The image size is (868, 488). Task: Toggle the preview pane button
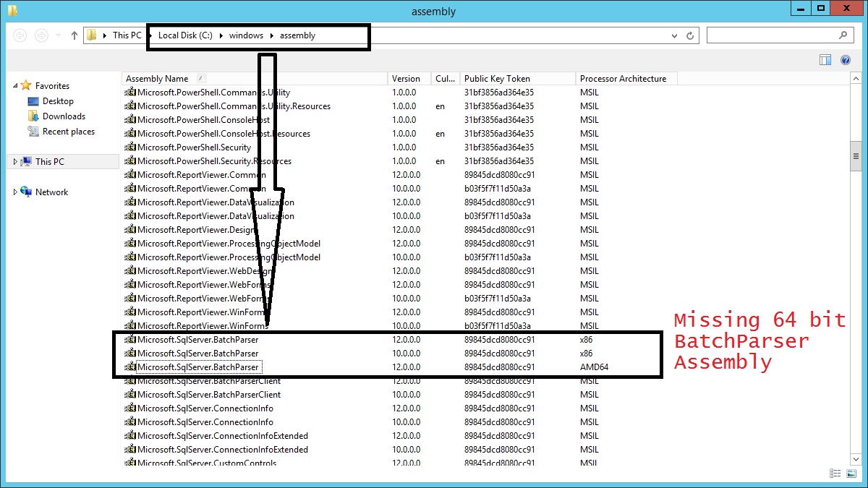[825, 60]
